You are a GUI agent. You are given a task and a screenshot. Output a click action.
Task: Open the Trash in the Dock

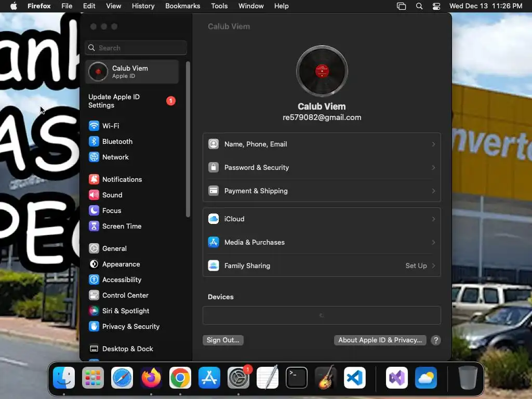point(468,378)
